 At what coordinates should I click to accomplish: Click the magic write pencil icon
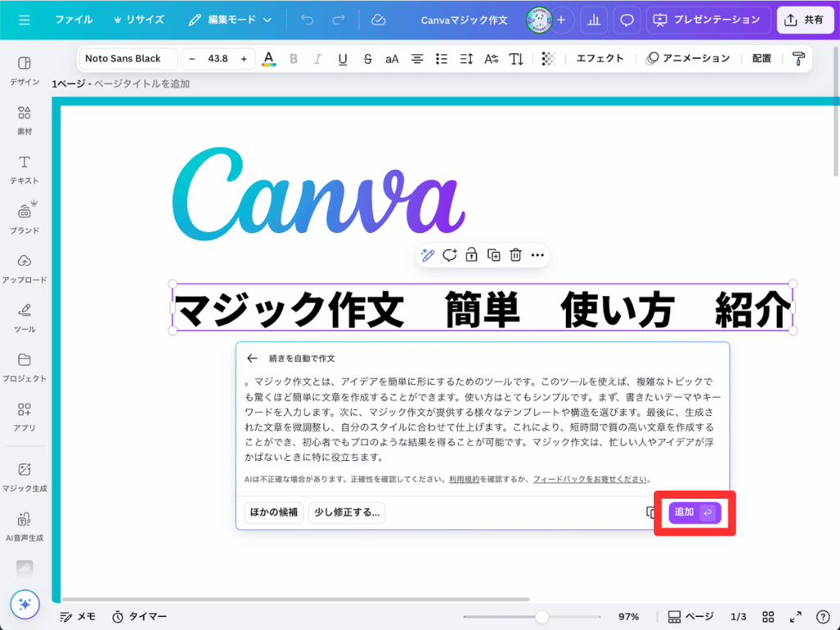tap(427, 255)
